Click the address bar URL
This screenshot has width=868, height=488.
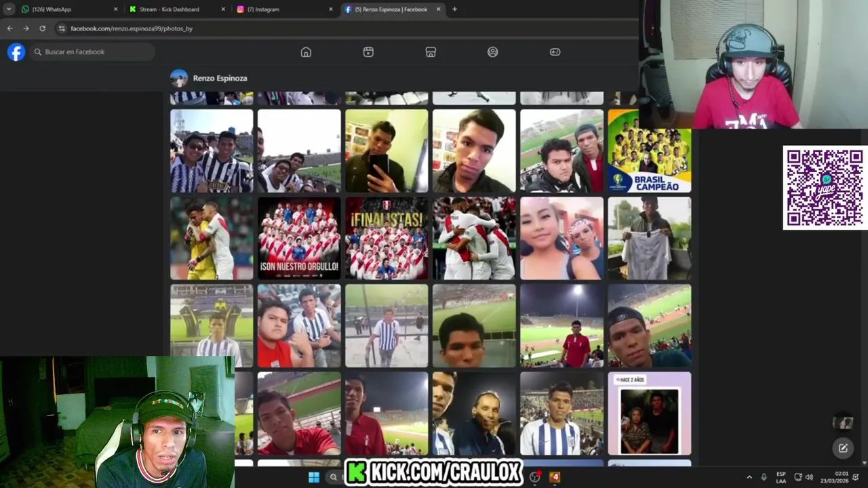click(132, 28)
